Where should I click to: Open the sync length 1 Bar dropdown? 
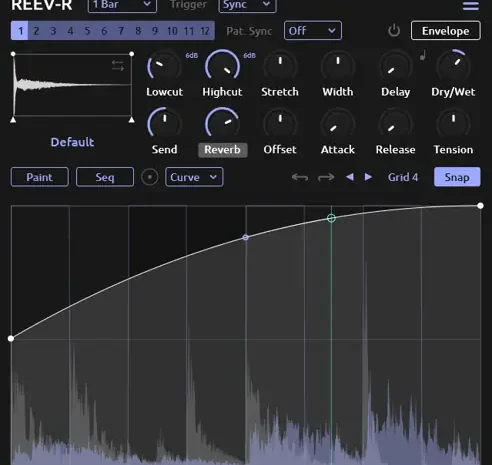pyautogui.click(x=122, y=5)
